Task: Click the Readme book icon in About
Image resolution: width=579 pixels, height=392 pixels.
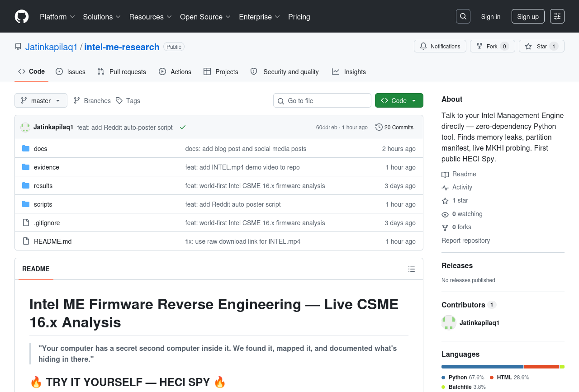Action: [x=445, y=175]
